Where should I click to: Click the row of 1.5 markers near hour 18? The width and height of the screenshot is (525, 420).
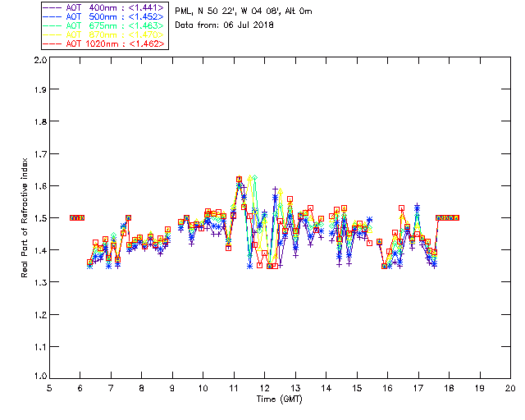[x=447, y=217]
